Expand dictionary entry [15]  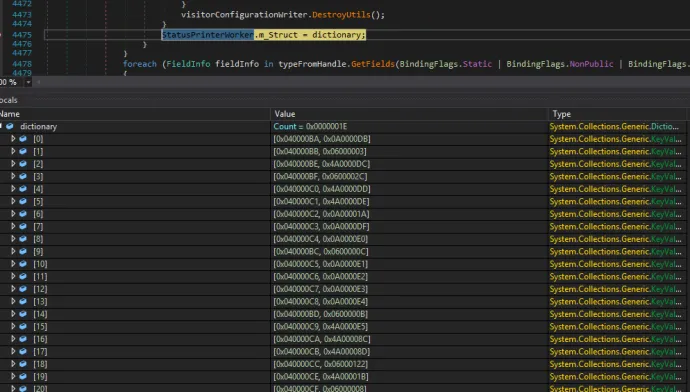13,326
